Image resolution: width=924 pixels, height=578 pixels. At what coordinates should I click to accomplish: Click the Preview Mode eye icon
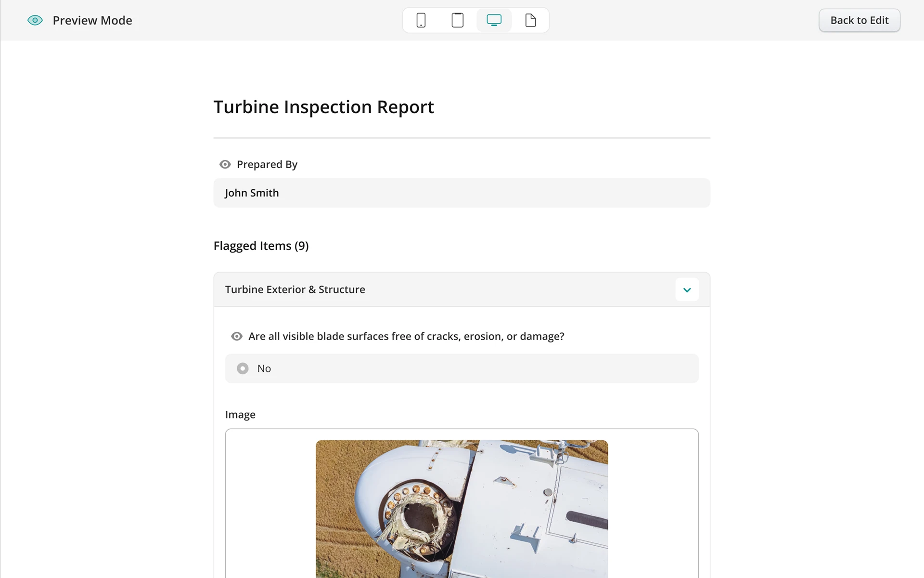(35, 20)
